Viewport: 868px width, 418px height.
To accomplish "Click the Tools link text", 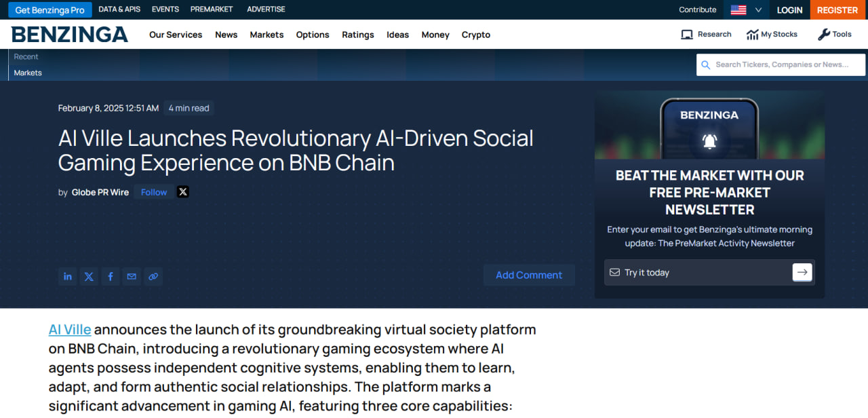I will pos(842,34).
